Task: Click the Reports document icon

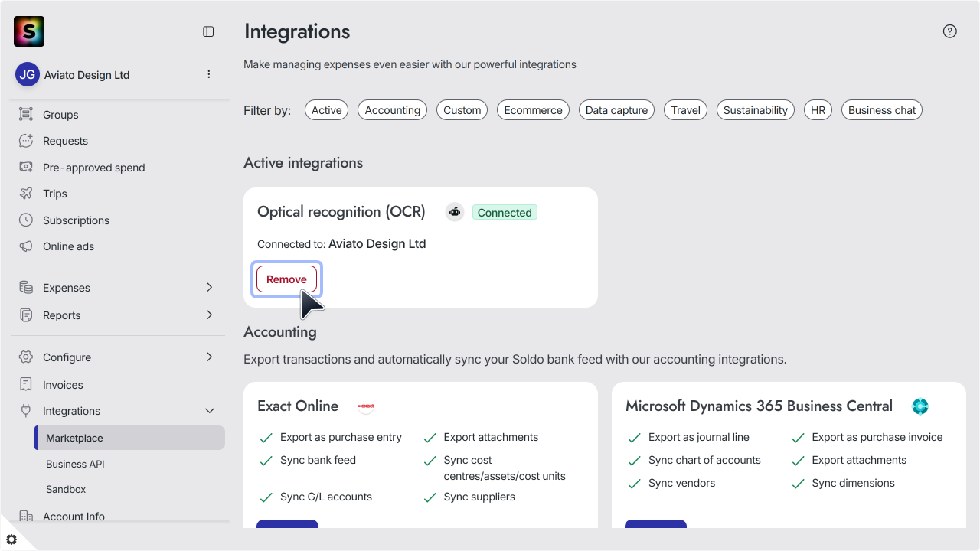Action: click(26, 315)
